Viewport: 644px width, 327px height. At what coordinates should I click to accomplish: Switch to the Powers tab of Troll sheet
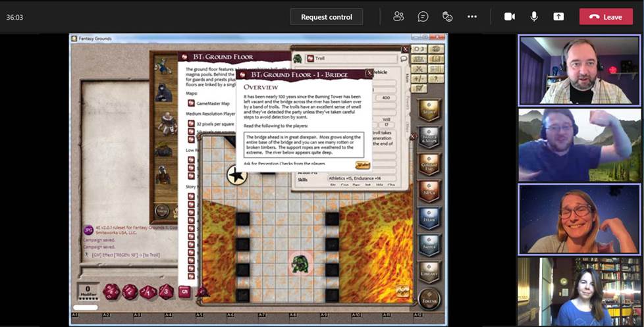pyautogui.click(x=407, y=103)
